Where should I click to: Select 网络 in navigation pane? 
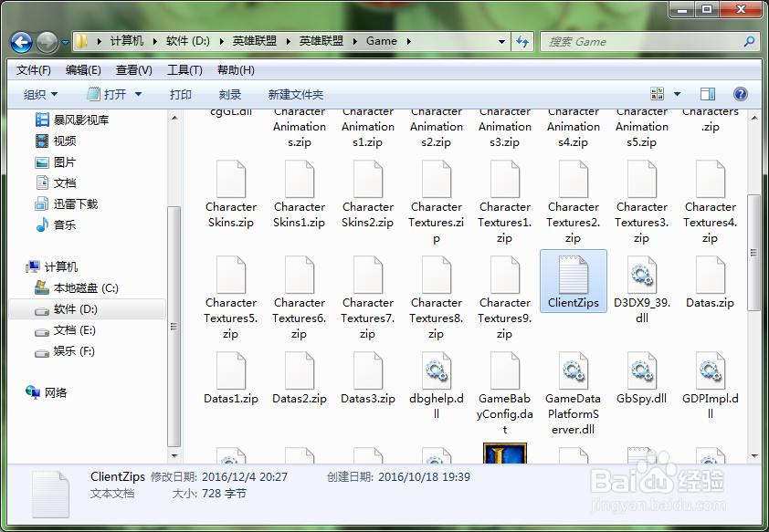click(x=46, y=392)
